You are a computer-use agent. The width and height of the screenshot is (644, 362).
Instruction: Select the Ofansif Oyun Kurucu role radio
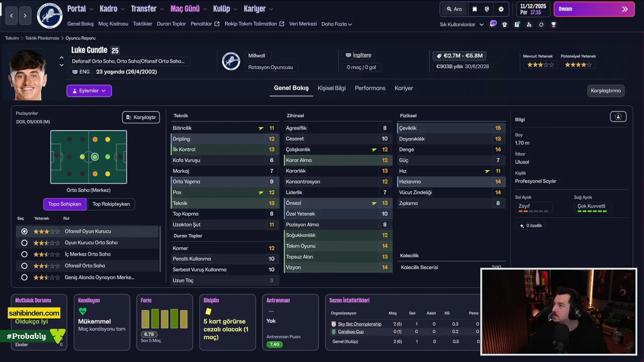pos(24,231)
